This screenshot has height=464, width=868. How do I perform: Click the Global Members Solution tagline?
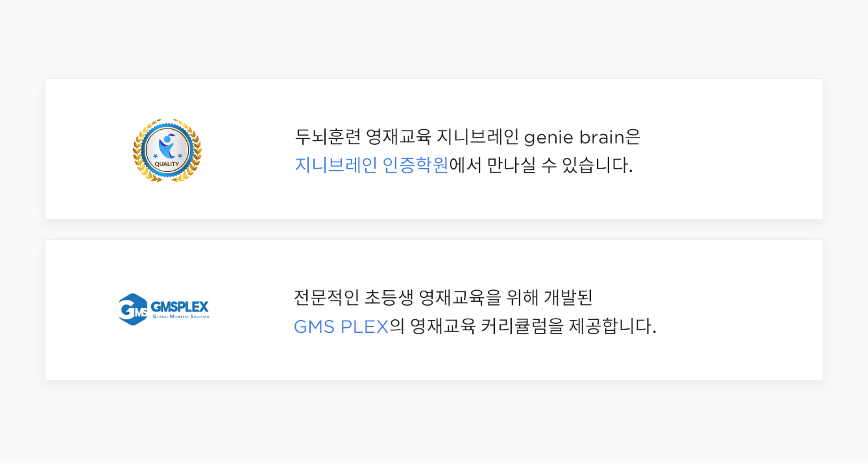(181, 317)
